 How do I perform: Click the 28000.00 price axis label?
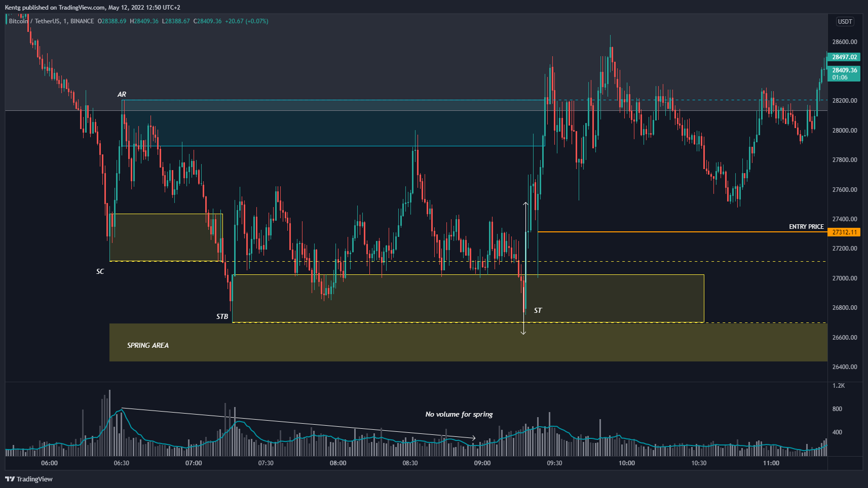click(x=845, y=131)
